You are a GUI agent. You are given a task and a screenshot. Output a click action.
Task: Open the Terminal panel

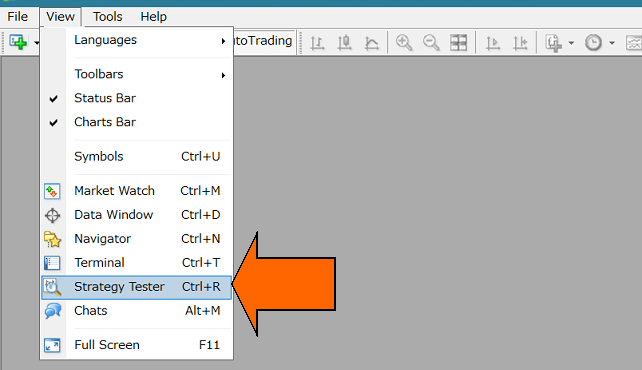137,263
